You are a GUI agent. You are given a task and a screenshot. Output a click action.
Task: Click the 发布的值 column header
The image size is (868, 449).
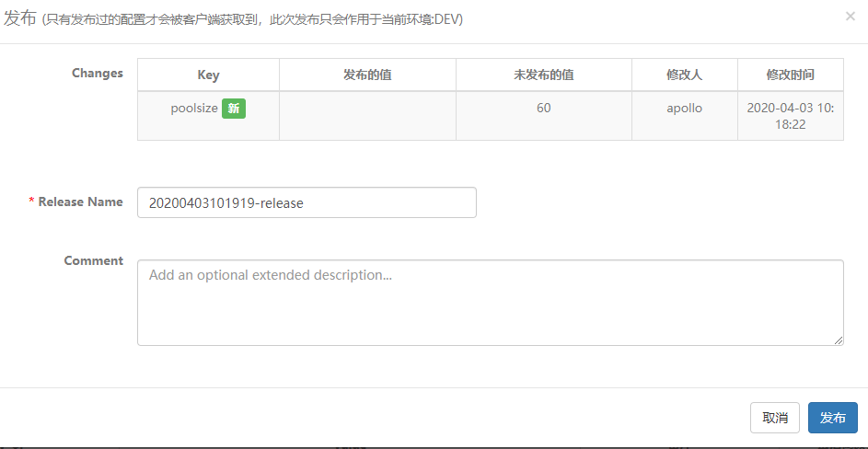(367, 75)
